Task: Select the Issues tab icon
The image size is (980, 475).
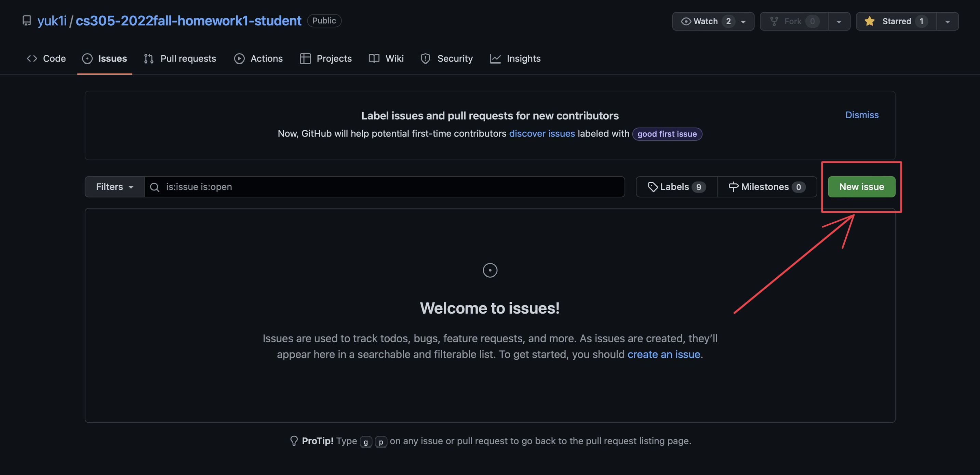Action: point(87,58)
